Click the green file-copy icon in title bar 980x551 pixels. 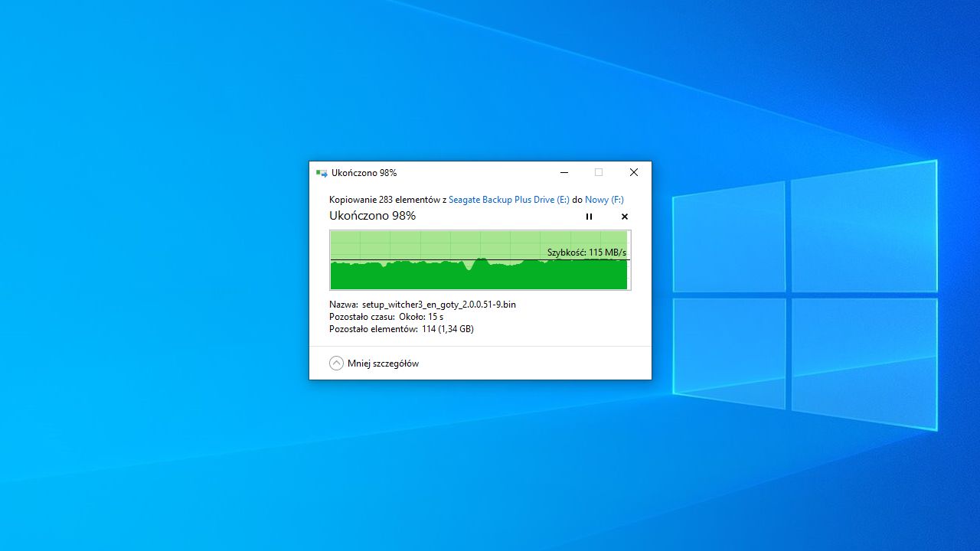pos(322,172)
